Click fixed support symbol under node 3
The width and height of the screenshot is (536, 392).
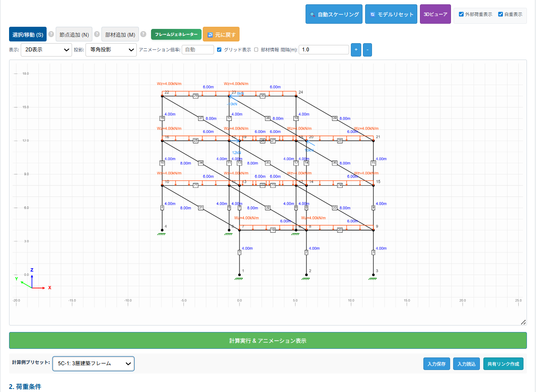pyautogui.click(x=373, y=278)
